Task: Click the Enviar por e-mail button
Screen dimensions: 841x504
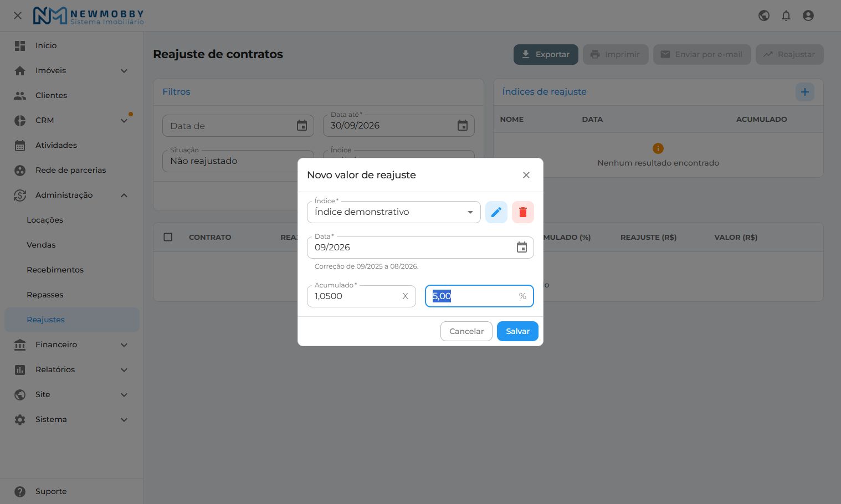Action: click(x=702, y=54)
